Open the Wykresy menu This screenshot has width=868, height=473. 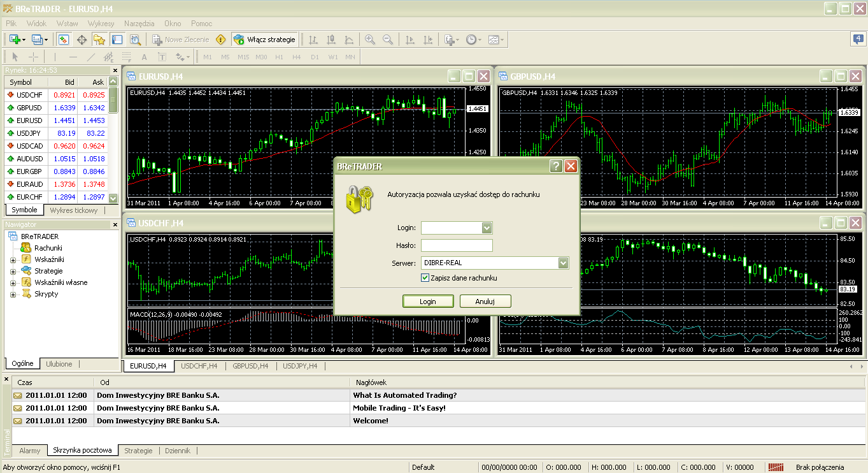click(101, 23)
